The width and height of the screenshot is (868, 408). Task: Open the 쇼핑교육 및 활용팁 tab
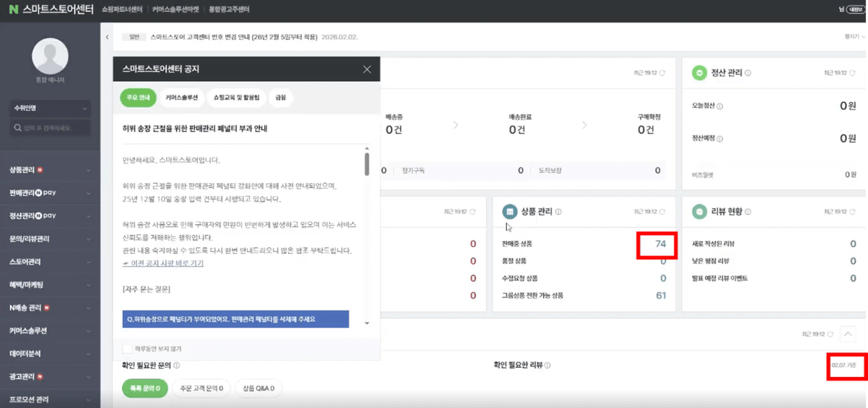[x=236, y=98]
